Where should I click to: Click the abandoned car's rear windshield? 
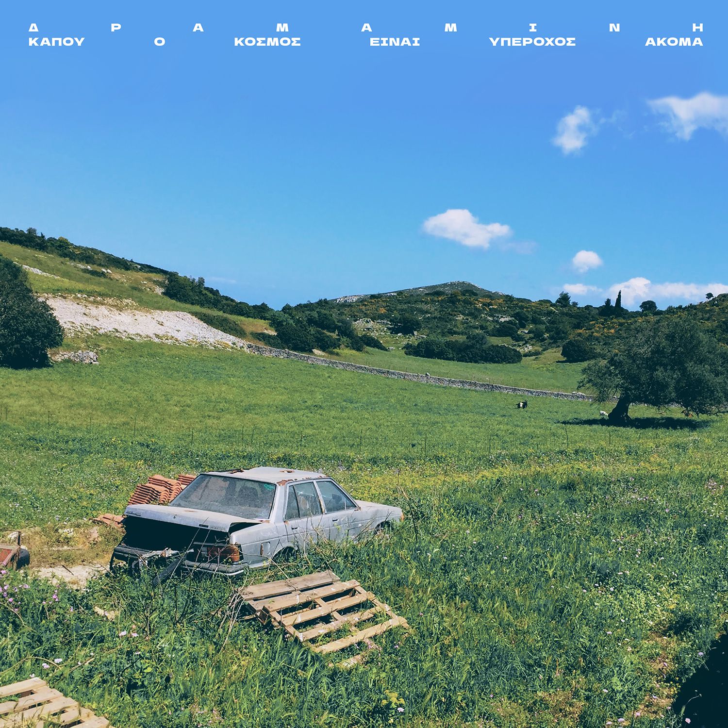(224, 496)
